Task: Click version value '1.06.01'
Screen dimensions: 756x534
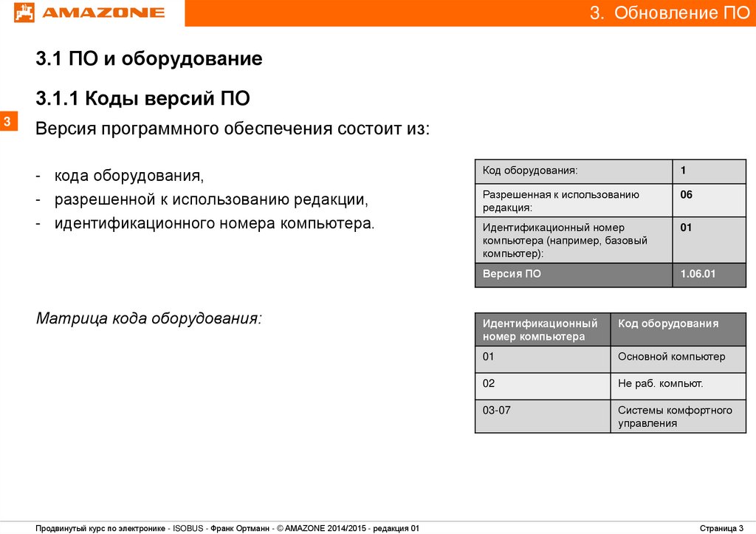Action: tap(709, 275)
